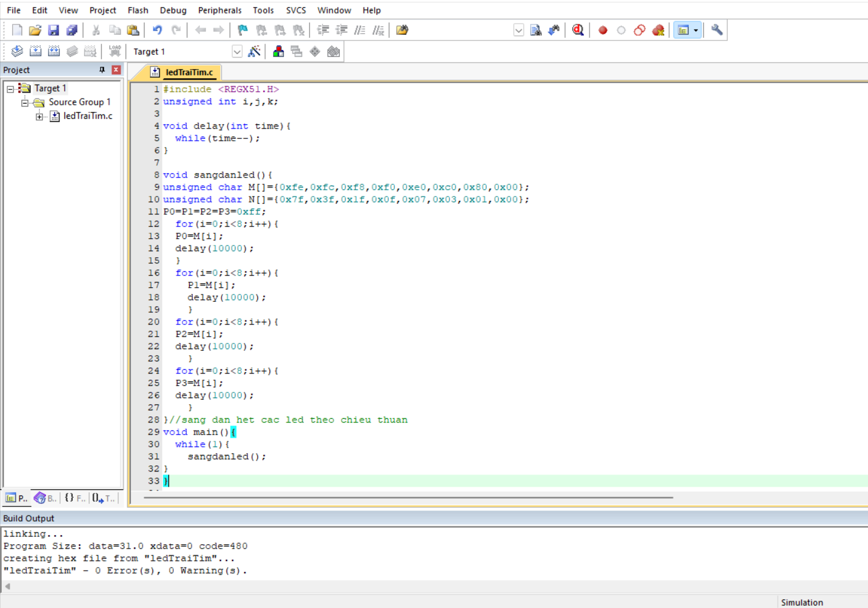Viewport: 868px width, 608px height.
Task: Start the debug session
Action: [x=577, y=30]
